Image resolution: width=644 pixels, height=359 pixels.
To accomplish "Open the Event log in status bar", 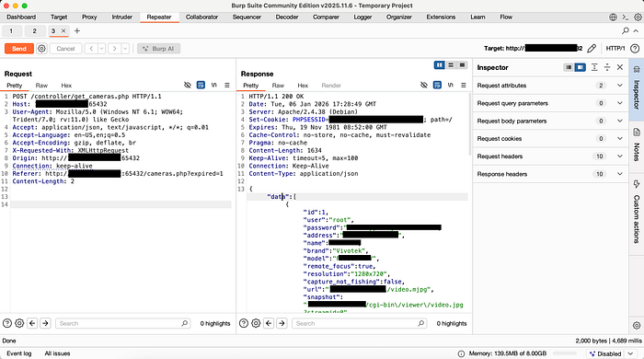I will click(19, 353).
